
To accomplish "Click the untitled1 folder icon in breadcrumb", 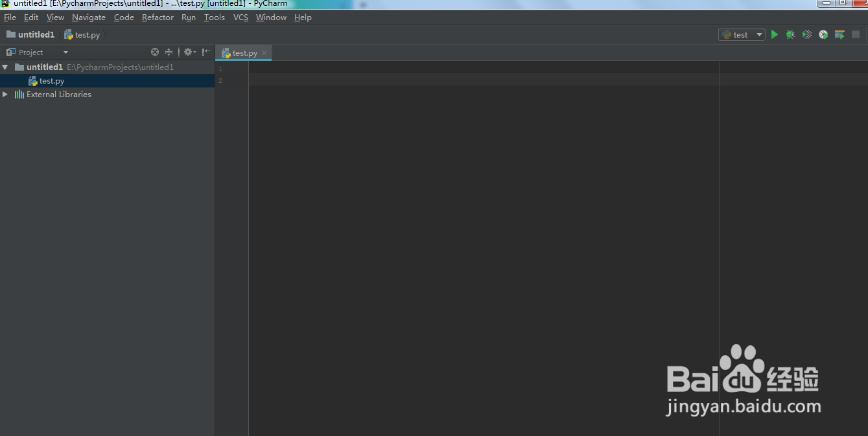I will (x=11, y=34).
